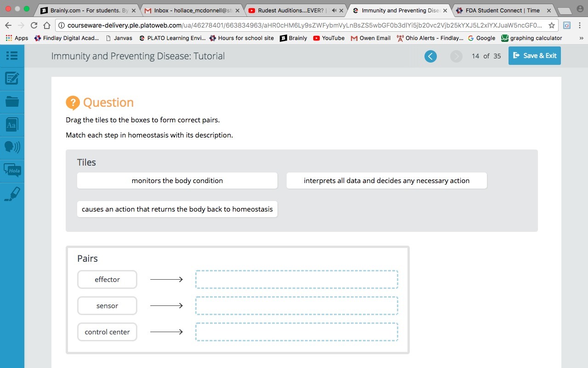
Task: Open the Janvas bookmark
Action: [119, 38]
